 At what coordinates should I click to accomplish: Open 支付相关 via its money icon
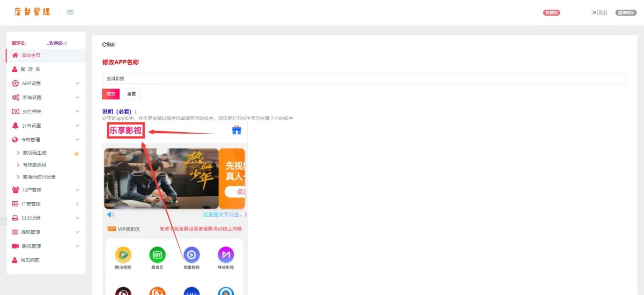coord(15,111)
